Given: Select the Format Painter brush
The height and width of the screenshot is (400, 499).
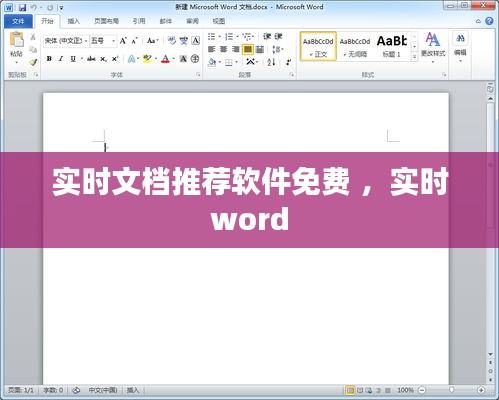Looking at the screenshot, I should tap(33, 62).
